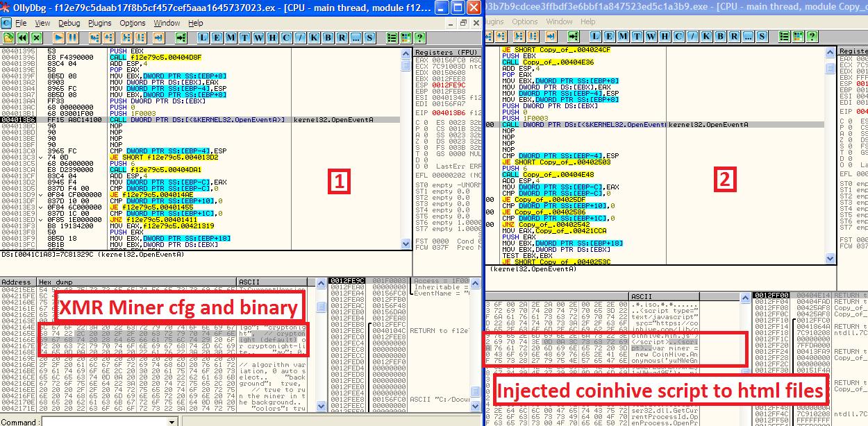Viewport: 868px width, 426px height.
Task: Click inside the Command input field
Action: tap(104, 421)
